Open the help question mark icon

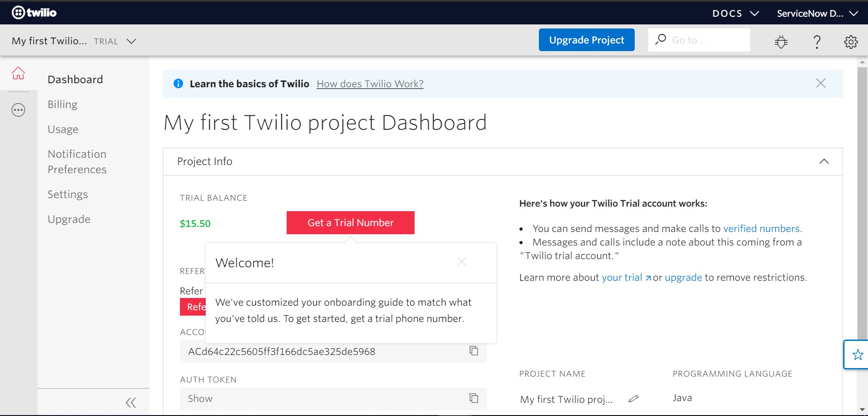coord(816,42)
